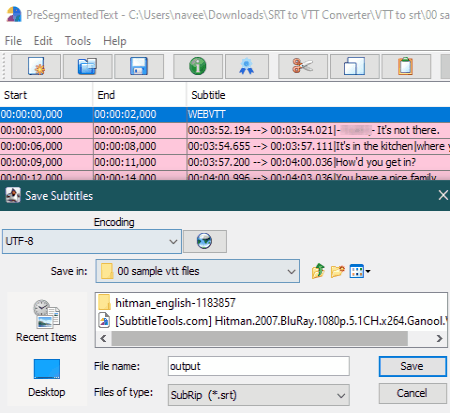
Task: Click end time 00:00:05,000 cell
Action: 140,130
